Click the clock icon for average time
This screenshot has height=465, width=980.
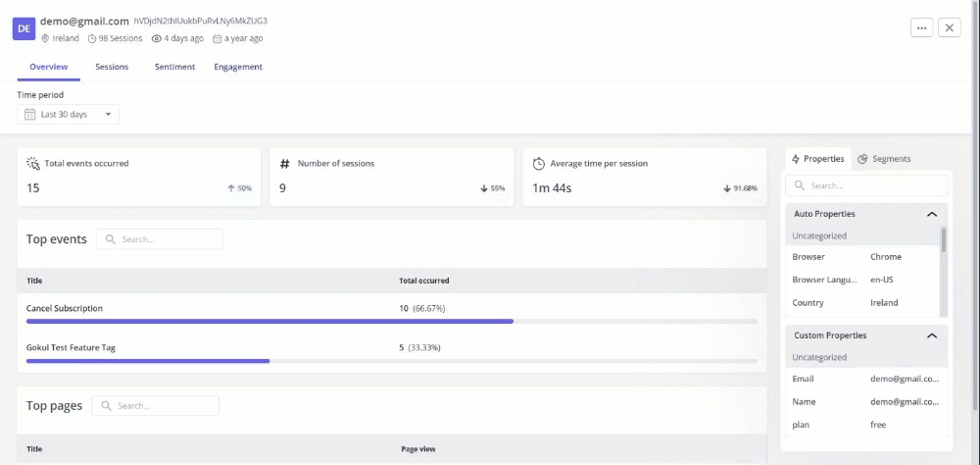click(x=539, y=164)
